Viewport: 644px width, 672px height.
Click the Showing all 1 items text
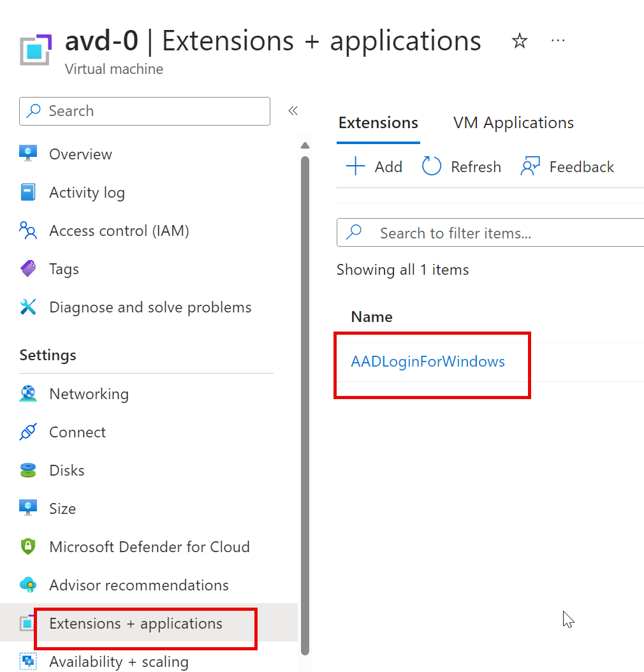402,270
